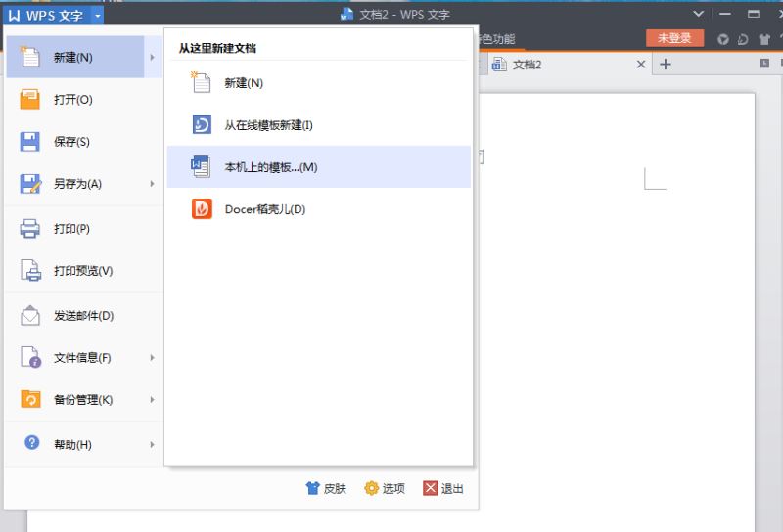The height and width of the screenshot is (532, 783).
Task: Expand the File Info (文件信息) submenu arrow
Action: tap(153, 357)
